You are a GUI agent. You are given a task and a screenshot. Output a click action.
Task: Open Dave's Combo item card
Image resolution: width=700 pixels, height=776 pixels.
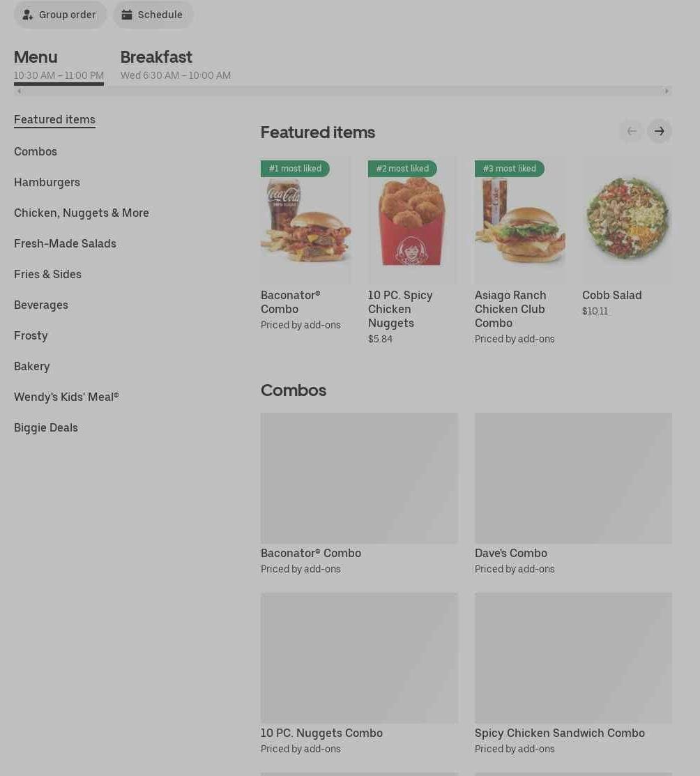[573, 494]
